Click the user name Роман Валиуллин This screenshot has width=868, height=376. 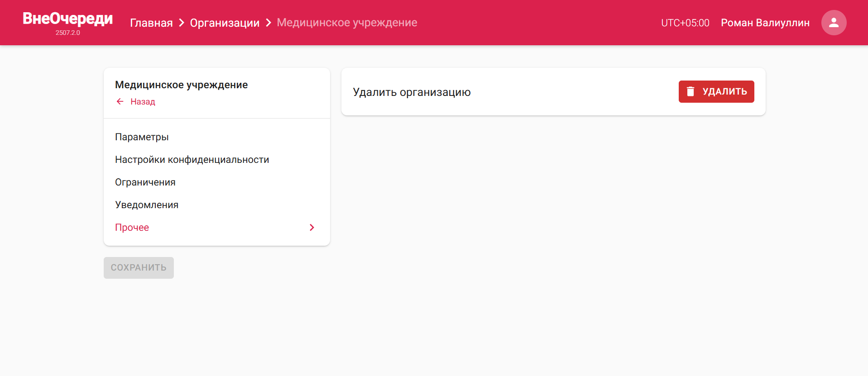(765, 23)
